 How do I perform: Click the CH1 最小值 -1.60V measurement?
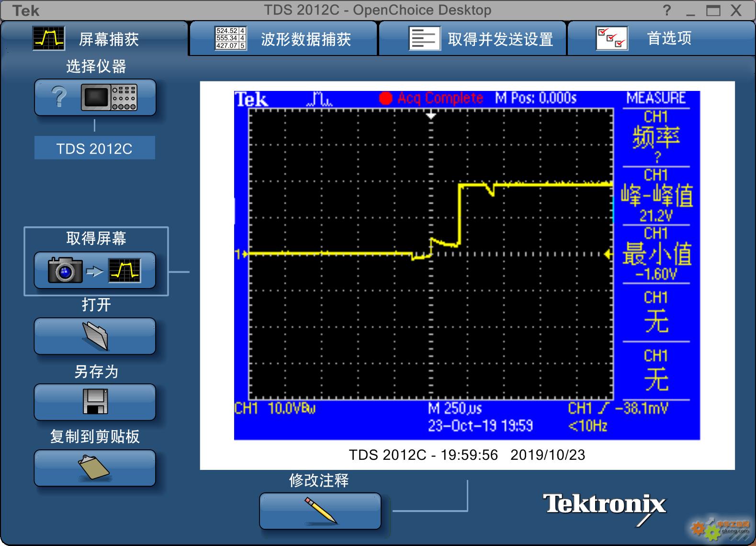(656, 255)
